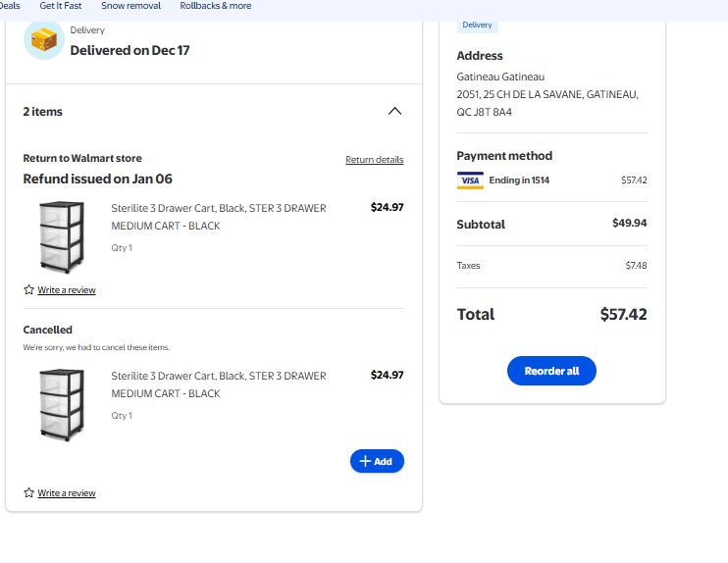The width and height of the screenshot is (728, 563).
Task: Click the refunded drawer cart product image
Action: (x=62, y=236)
